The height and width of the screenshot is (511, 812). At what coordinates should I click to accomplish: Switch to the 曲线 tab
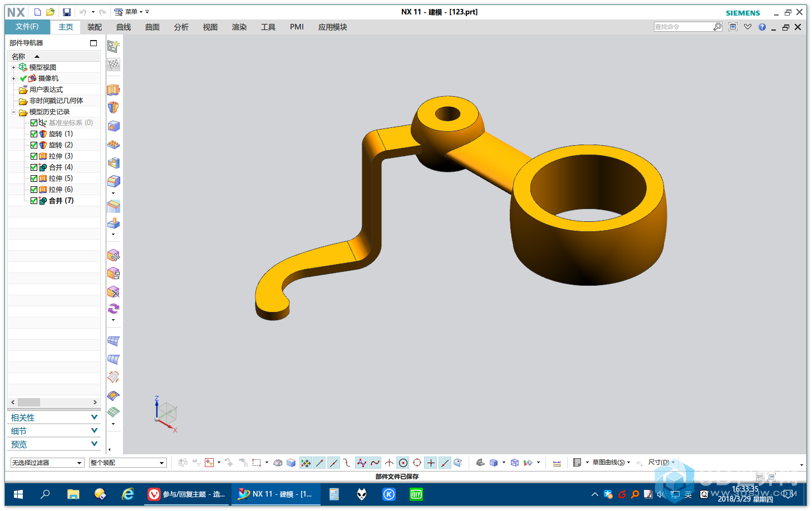pyautogui.click(x=124, y=27)
